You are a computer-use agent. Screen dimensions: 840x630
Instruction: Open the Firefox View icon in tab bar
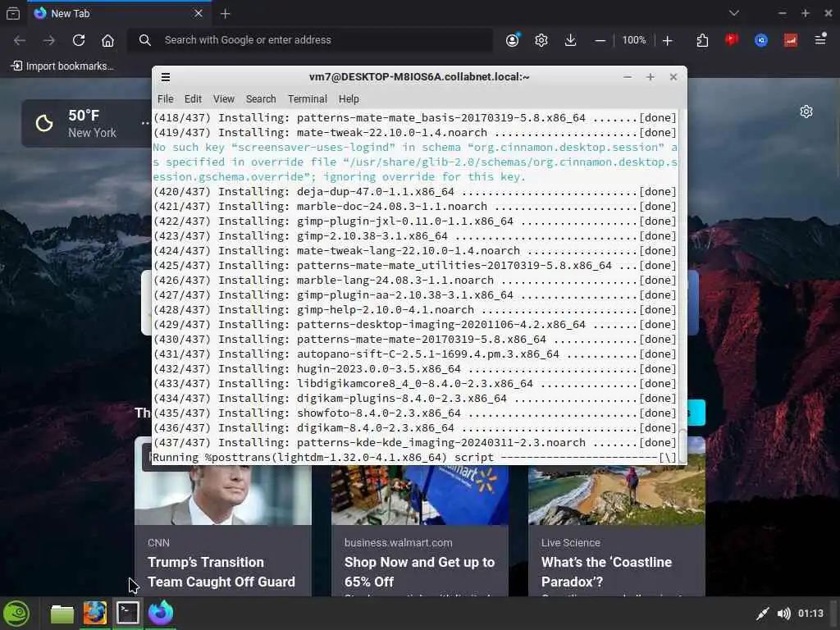[13, 13]
